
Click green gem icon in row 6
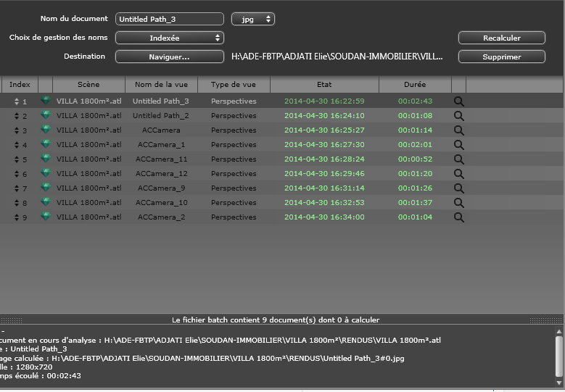click(46, 172)
